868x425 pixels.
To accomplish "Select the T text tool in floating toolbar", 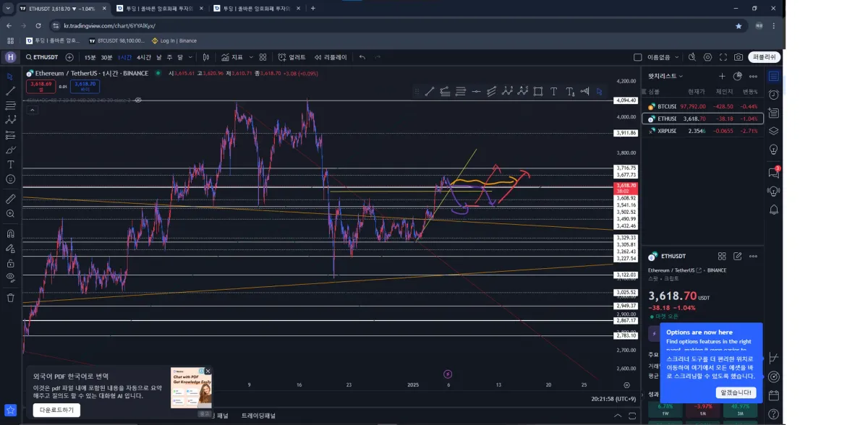I will coord(554,91).
